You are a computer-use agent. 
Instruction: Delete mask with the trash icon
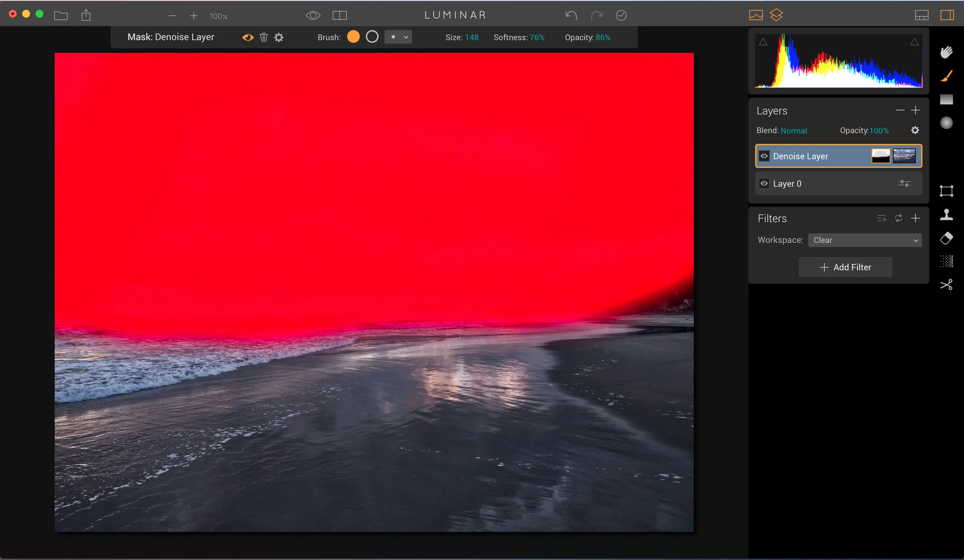coord(264,37)
